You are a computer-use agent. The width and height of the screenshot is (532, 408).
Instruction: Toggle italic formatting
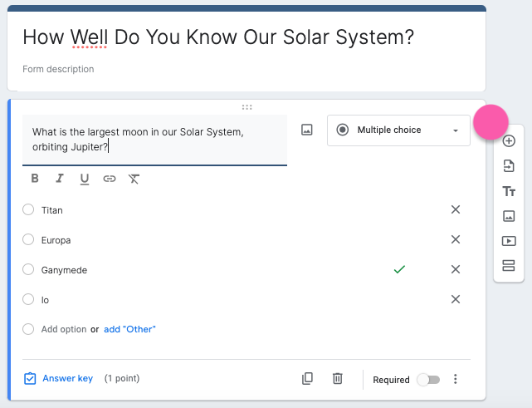[60, 179]
